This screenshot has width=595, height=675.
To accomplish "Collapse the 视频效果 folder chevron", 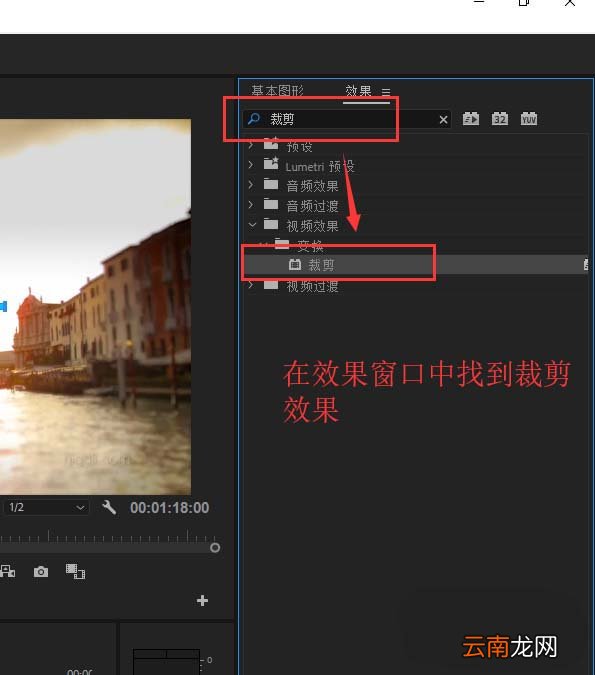I will point(252,224).
